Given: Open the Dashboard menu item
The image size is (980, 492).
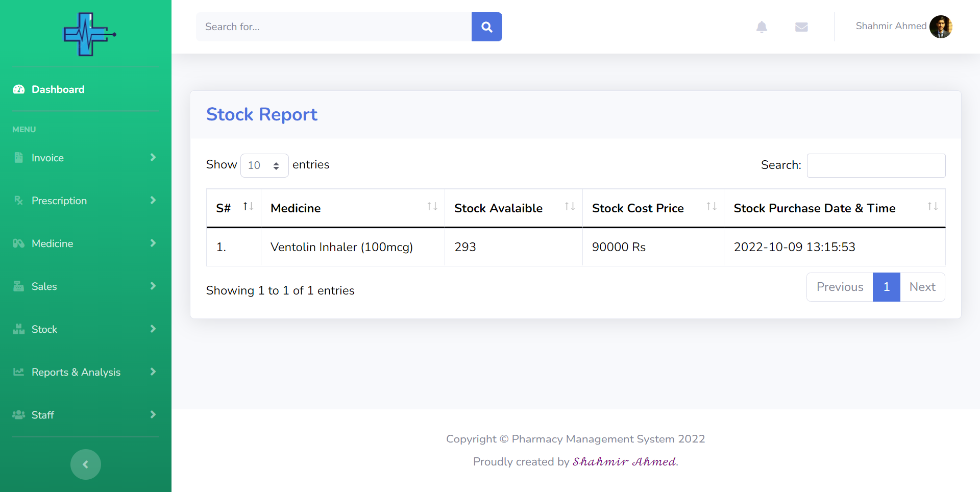Looking at the screenshot, I should 58,89.
